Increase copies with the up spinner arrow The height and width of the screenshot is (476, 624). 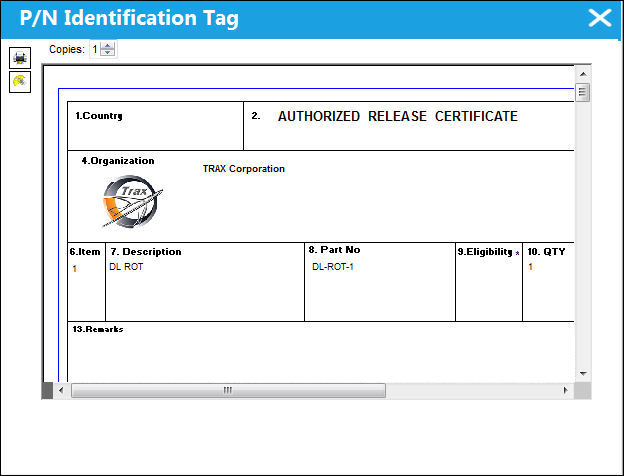107,46
